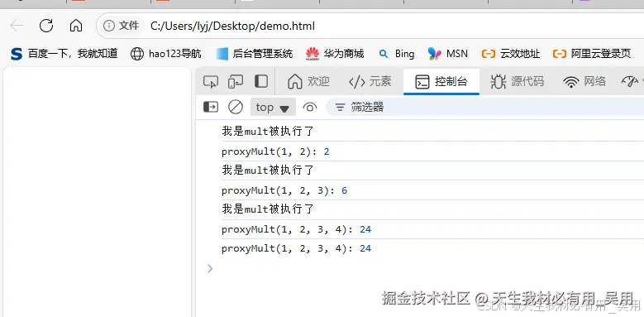Toggle the DevTools activity bar dock icon
Image resolution: width=644 pixels, height=317 pixels.
pyautogui.click(x=261, y=81)
